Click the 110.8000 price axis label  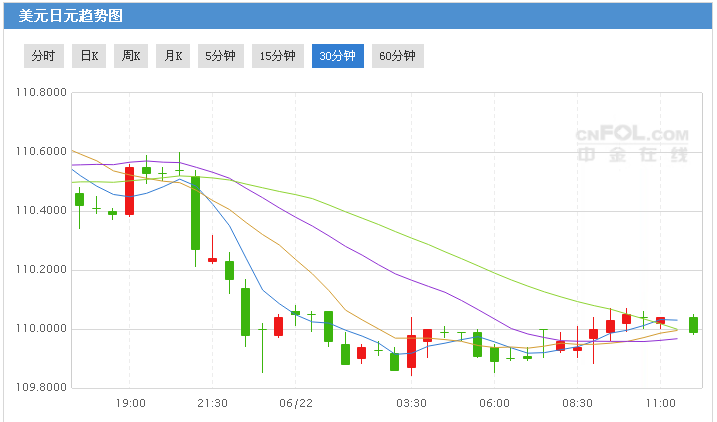pos(41,92)
